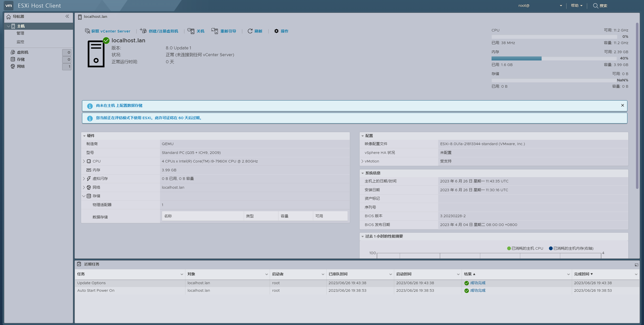
Task: Collapse the 硬件 panel header
Action: (84, 136)
